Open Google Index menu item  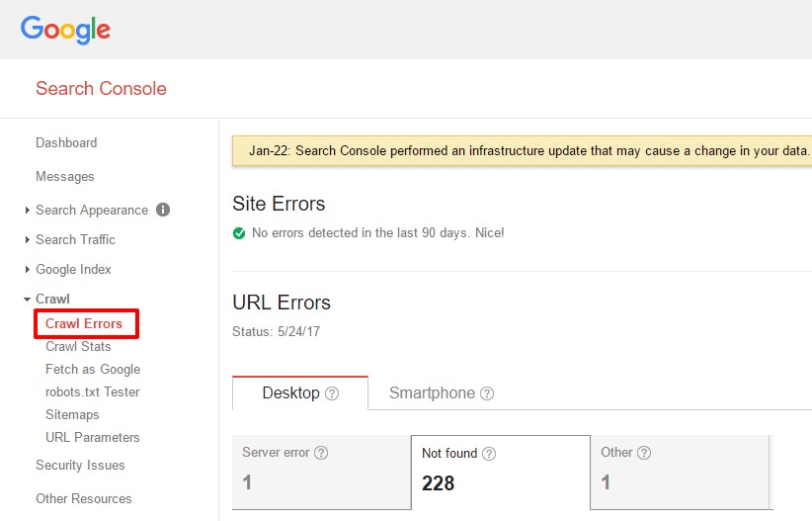pyautogui.click(x=73, y=270)
